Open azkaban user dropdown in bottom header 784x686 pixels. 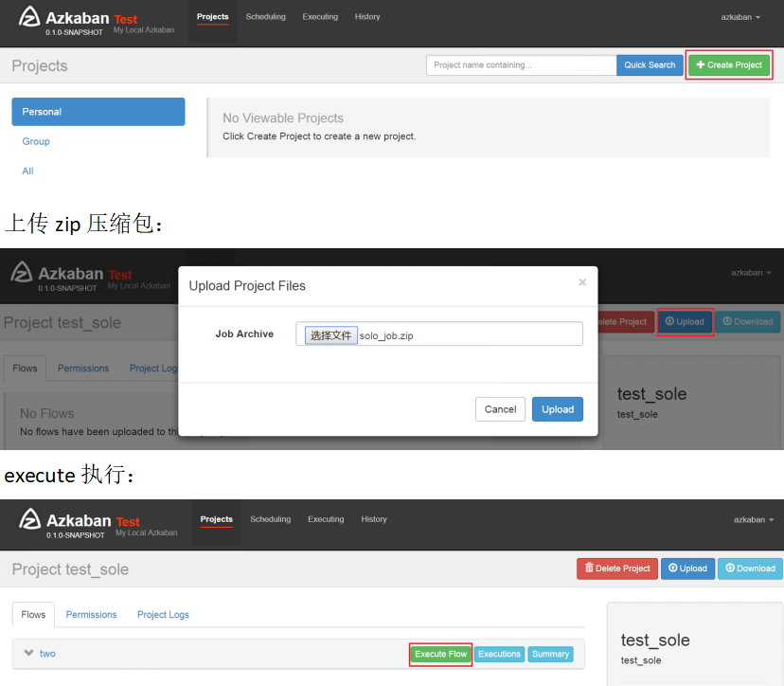pyautogui.click(x=754, y=520)
